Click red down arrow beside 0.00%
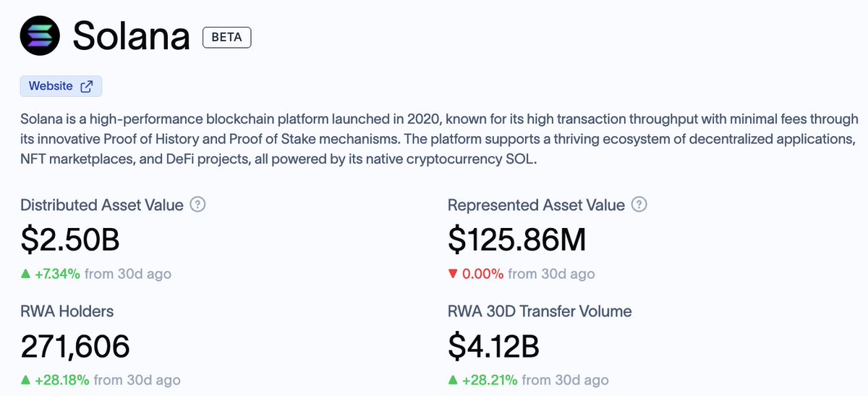This screenshot has width=868, height=396. pyautogui.click(x=453, y=274)
